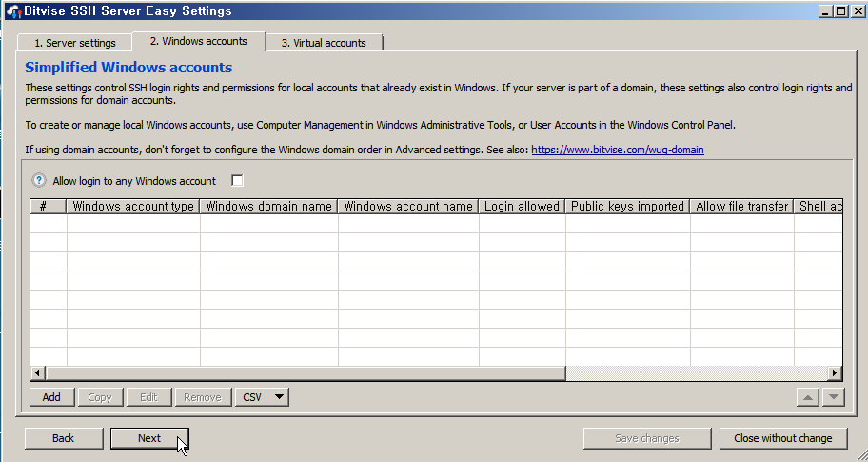
Task: Open the CSV dropdown menu
Action: [262, 396]
